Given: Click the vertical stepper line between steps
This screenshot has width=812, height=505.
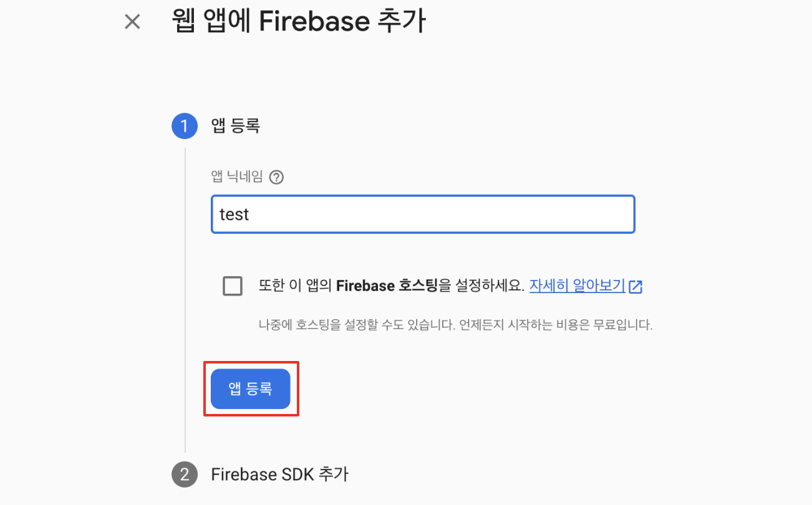Looking at the screenshot, I should [x=185, y=301].
